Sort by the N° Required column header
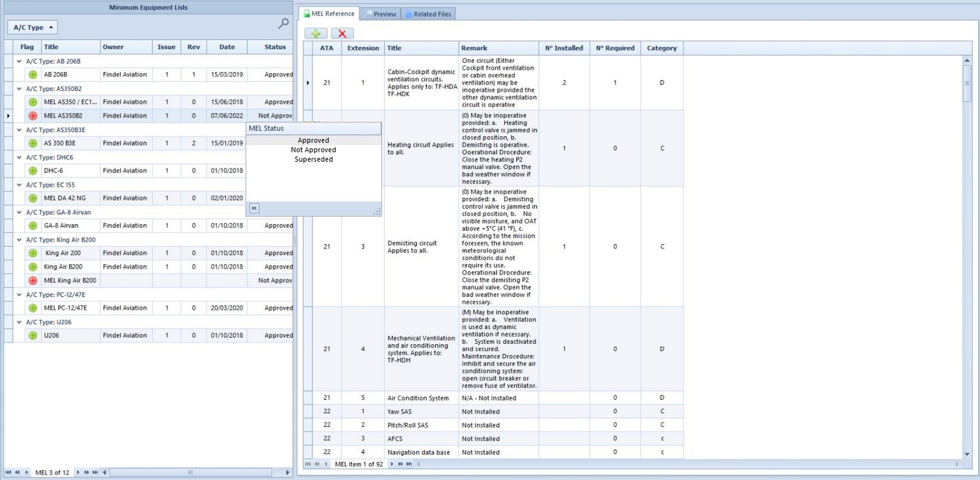The width and height of the screenshot is (980, 480). point(615,48)
